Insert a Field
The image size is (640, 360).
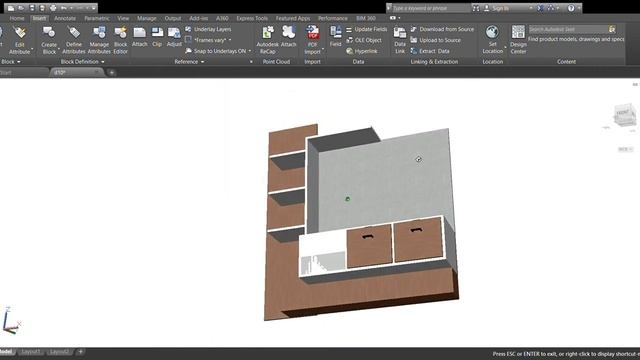[336, 37]
